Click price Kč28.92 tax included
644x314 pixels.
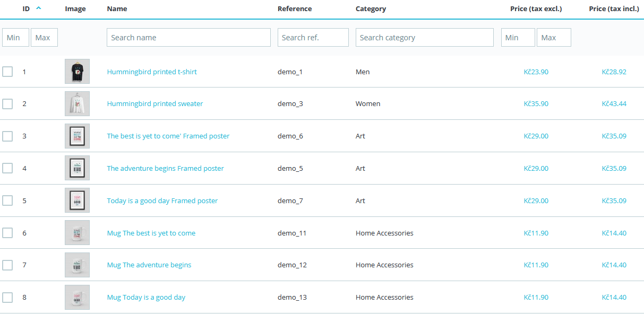click(x=614, y=72)
